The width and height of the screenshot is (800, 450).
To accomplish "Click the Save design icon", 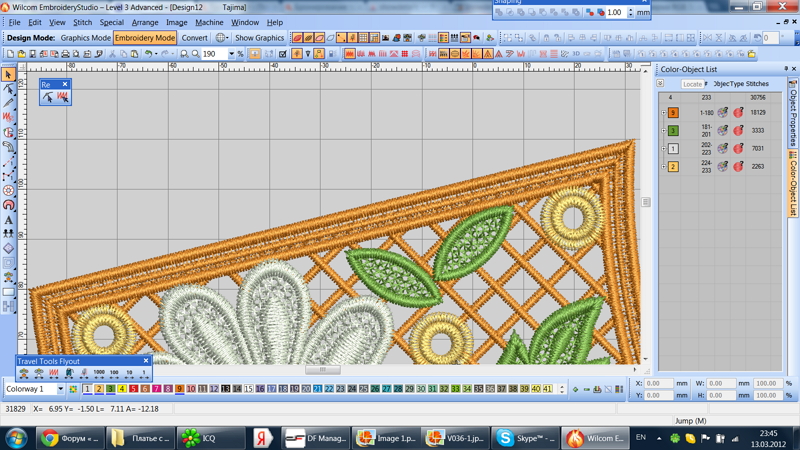I will [x=32, y=54].
